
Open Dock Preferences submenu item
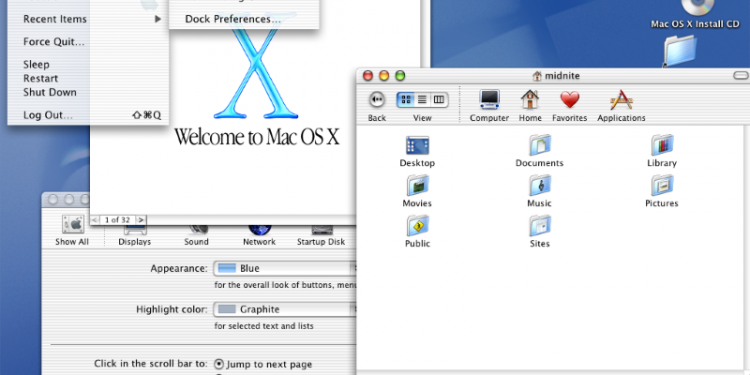(244, 19)
